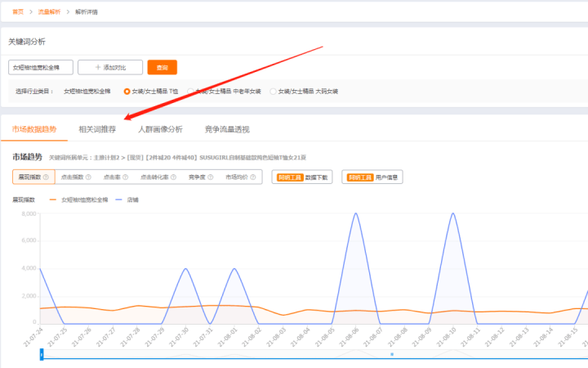Select 女装/女士精品 中老年女装 category

[x=191, y=91]
